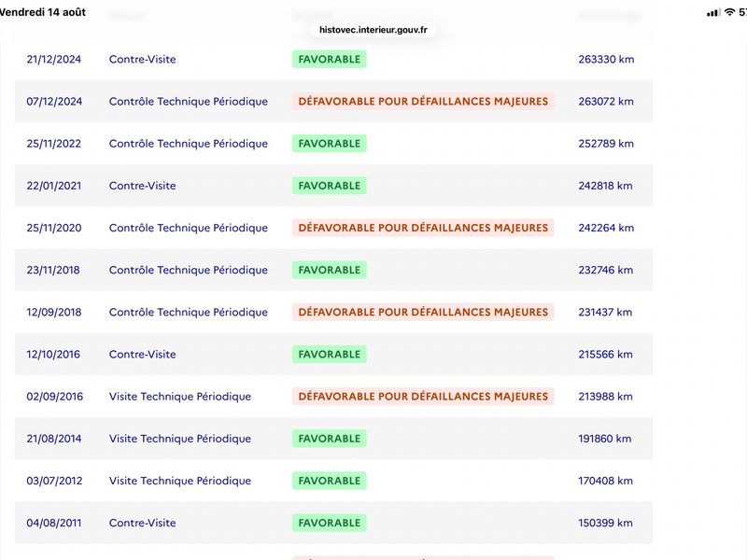Click the 23/11/2018 date cell
This screenshot has width=747, height=560.
53,270
